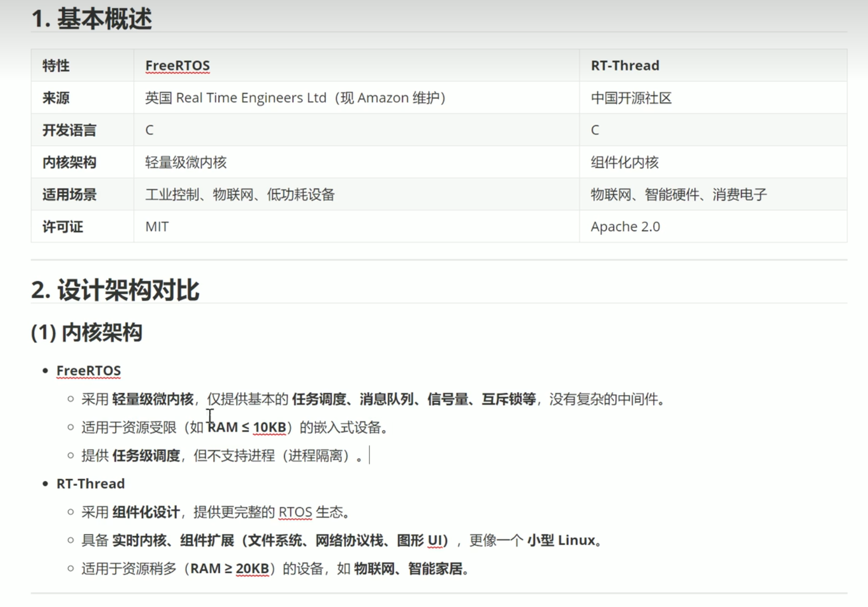This screenshot has width=868, height=607.
Task: Click the cell '工业控制、物联网、低功耗设备'
Action: (x=356, y=194)
